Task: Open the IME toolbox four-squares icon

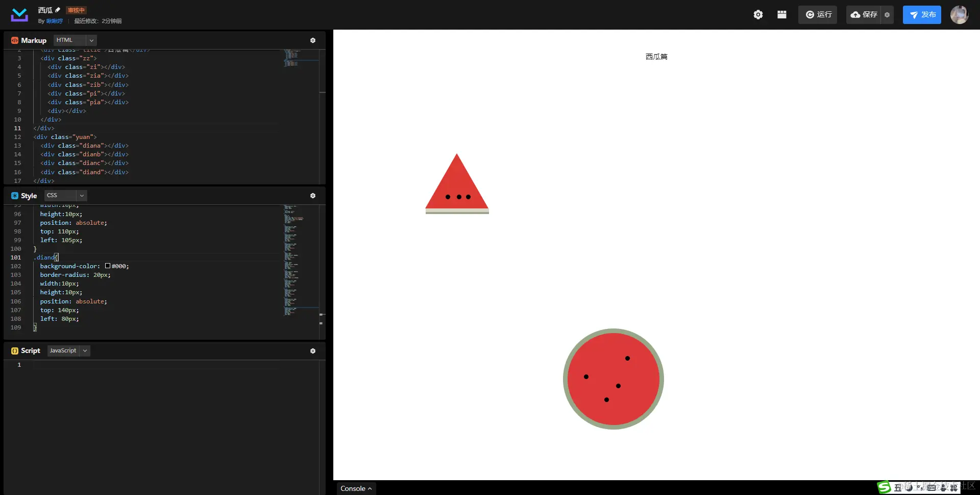Action: click(953, 488)
